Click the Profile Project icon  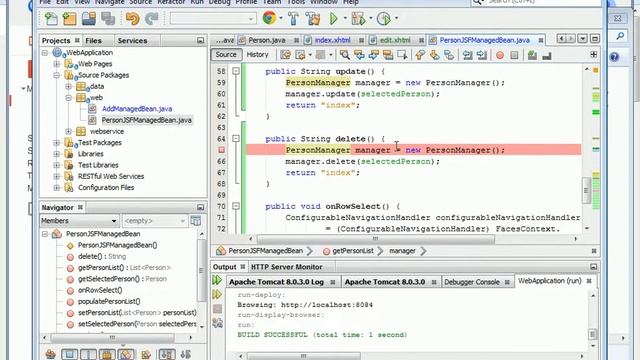(x=384, y=18)
